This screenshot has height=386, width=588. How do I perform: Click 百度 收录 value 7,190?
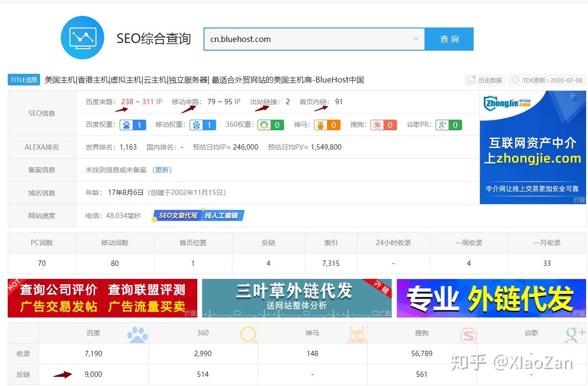pos(94,354)
